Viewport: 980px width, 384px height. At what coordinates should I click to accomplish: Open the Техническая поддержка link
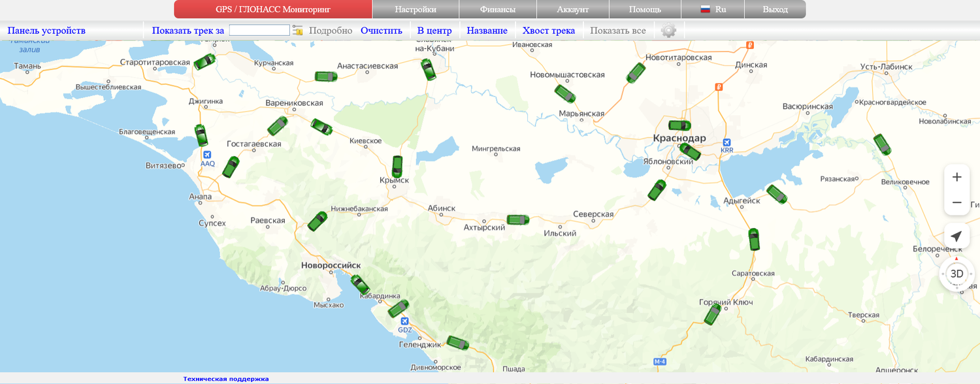[x=226, y=379]
